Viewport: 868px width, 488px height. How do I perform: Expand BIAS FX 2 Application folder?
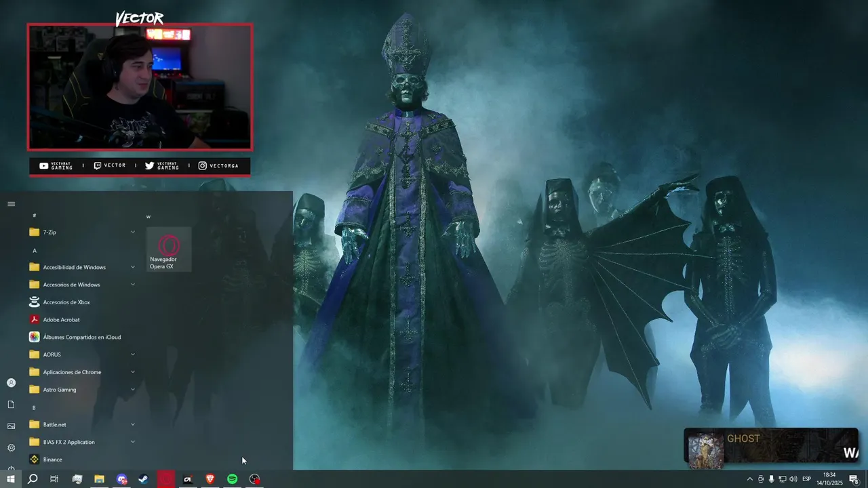[82, 442]
